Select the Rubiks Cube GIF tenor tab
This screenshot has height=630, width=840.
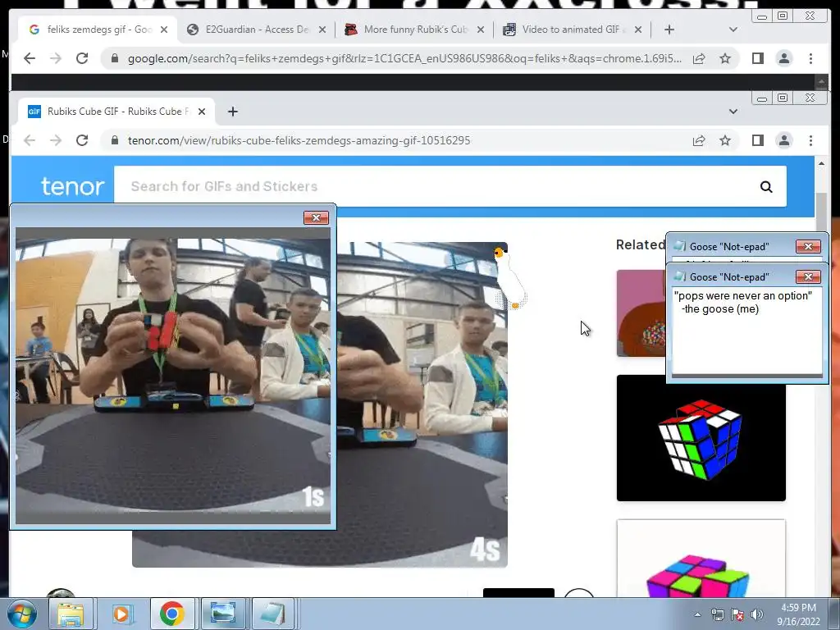(x=116, y=112)
